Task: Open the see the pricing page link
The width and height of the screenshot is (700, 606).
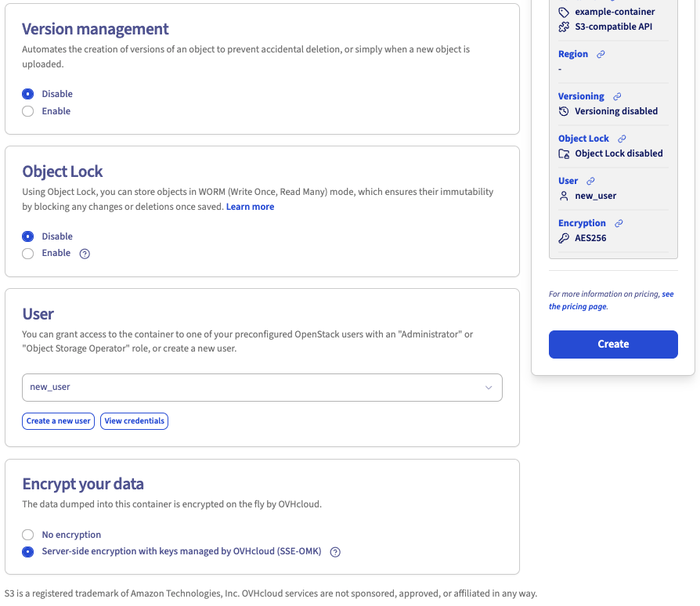Action: click(612, 301)
